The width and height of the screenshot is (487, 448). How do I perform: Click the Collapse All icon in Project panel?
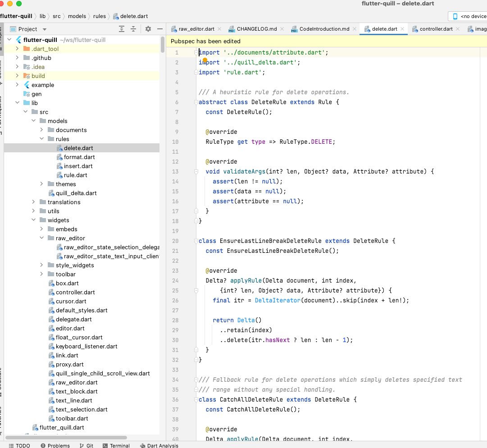(x=133, y=29)
